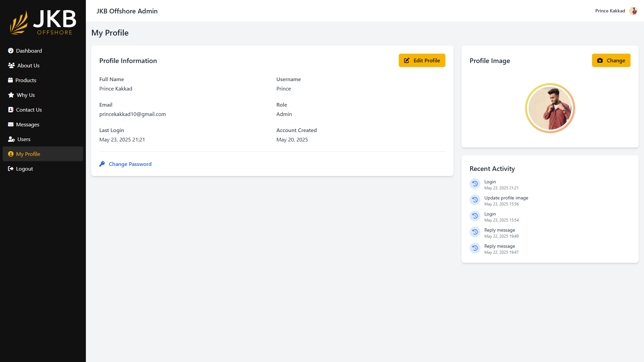
Task: Click the Users icon in sidebar
Action: (x=11, y=139)
